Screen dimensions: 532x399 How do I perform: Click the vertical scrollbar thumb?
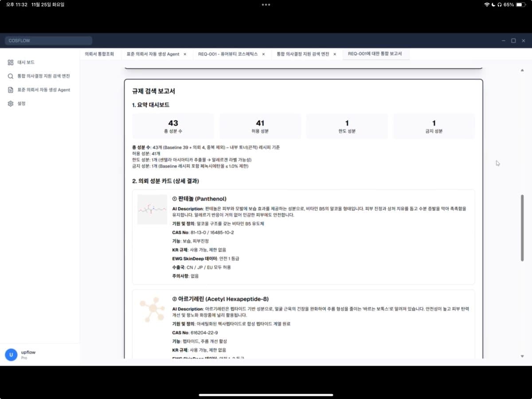click(522, 228)
